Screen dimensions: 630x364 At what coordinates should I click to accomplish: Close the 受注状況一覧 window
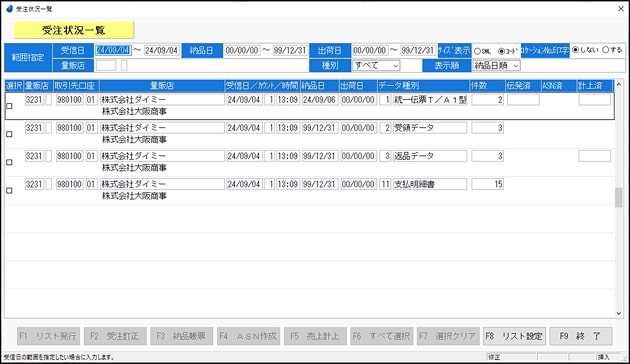point(620,8)
